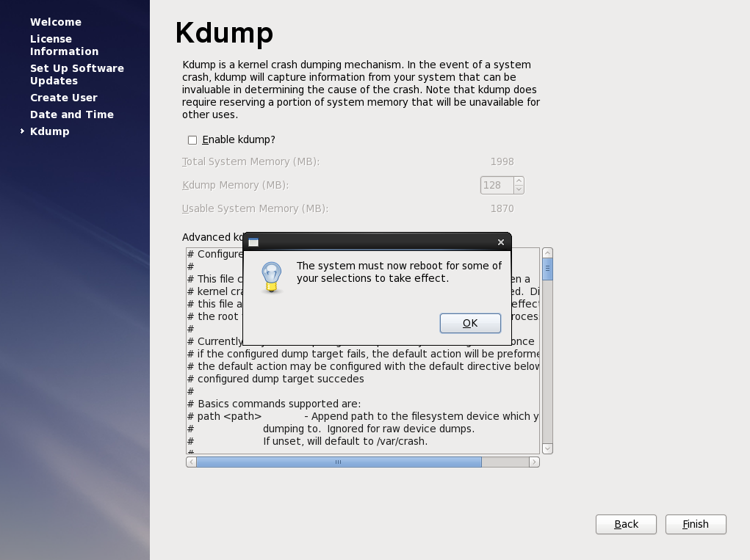The image size is (750, 560).
Task: Click horizontal scrollbar left arrow
Action: (191, 462)
